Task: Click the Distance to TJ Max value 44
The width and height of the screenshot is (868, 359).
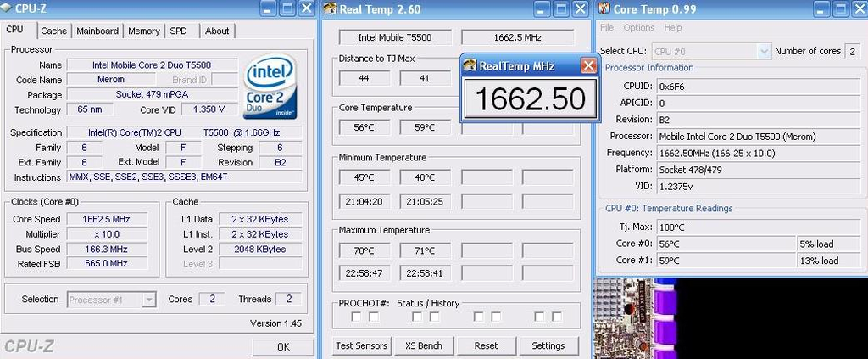Action: [364, 78]
